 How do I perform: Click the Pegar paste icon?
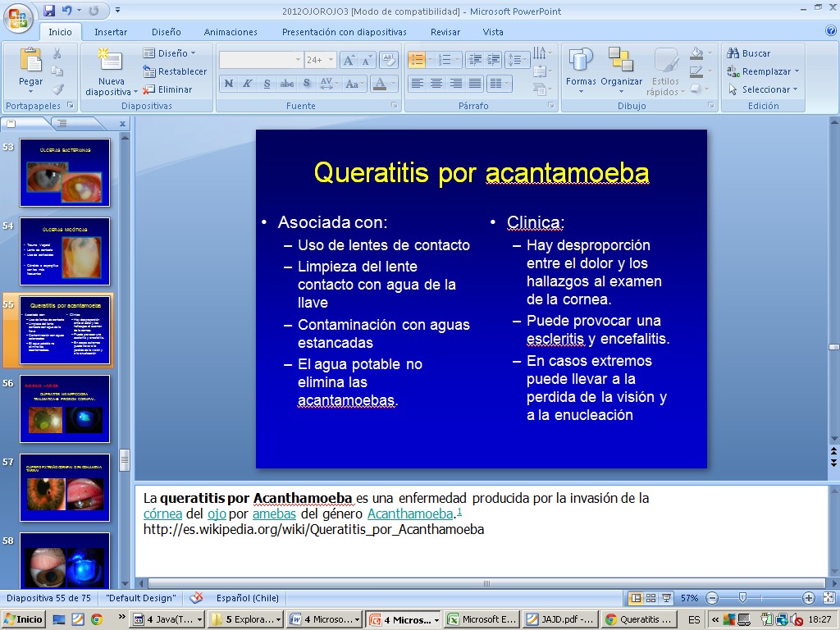click(30, 60)
